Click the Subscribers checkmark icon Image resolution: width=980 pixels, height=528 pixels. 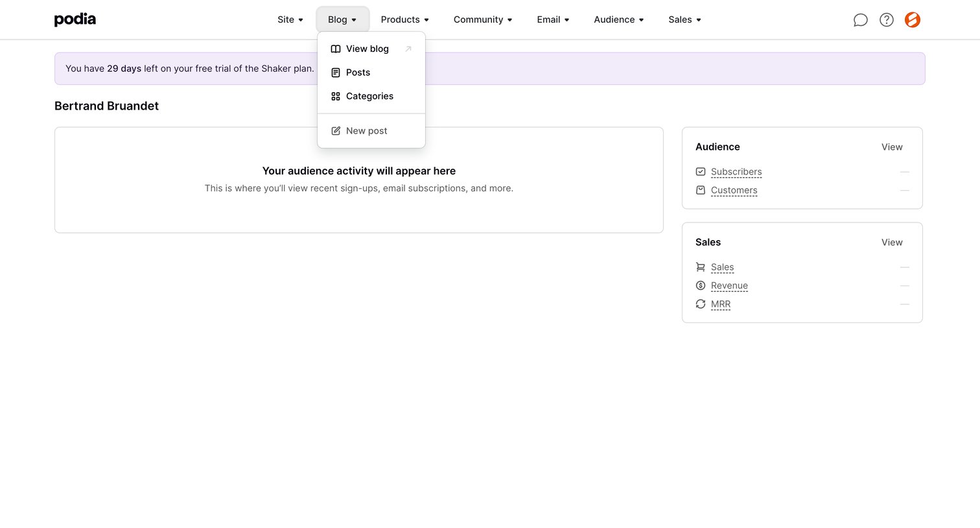point(701,172)
